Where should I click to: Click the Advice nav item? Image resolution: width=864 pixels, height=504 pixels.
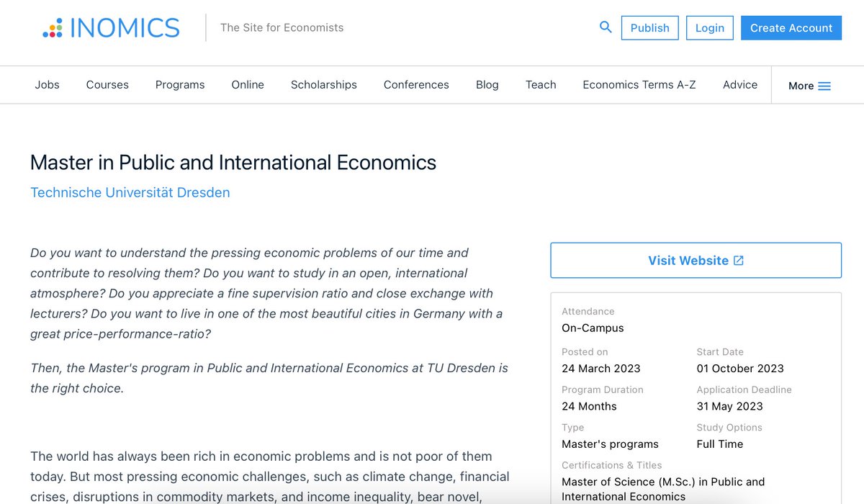pos(740,85)
